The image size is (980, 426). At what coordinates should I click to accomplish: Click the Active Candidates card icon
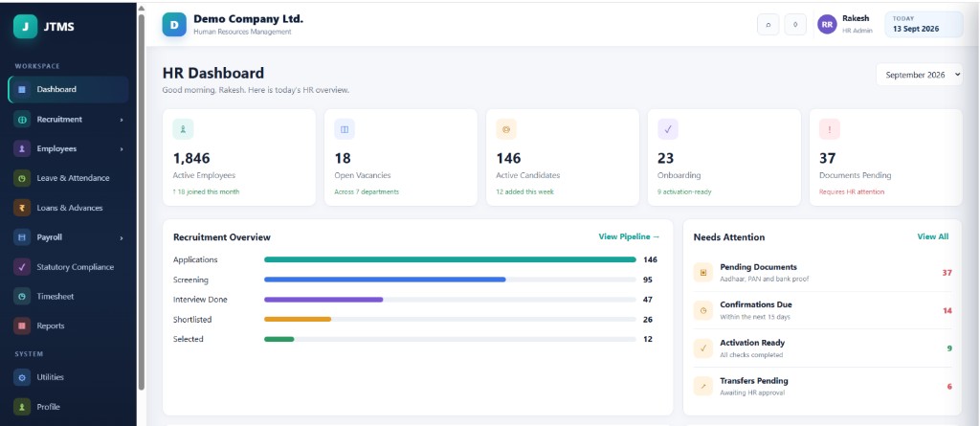(x=506, y=129)
